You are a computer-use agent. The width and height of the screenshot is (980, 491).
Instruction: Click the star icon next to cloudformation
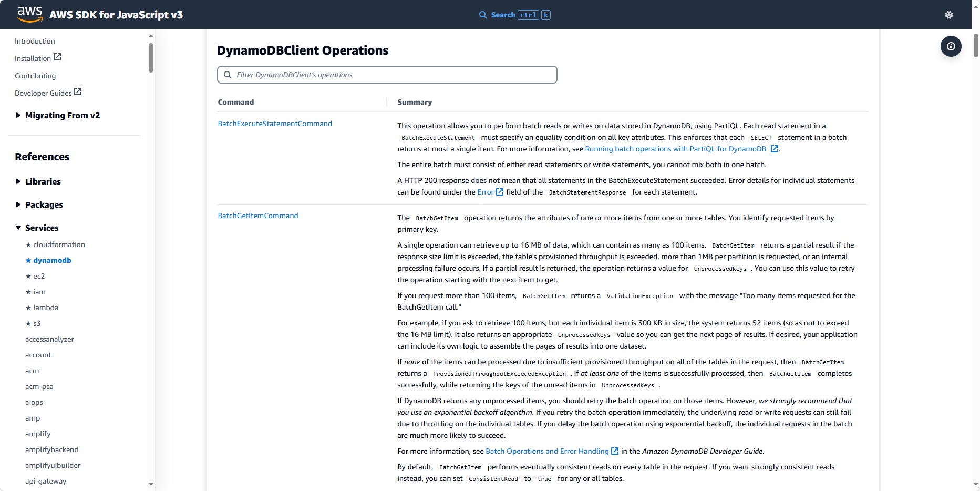[x=28, y=244]
